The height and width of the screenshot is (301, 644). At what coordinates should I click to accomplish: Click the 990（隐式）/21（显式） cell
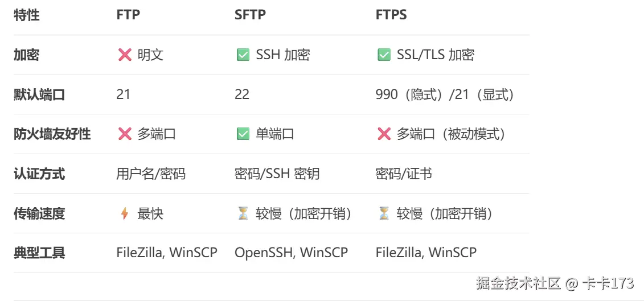(x=445, y=95)
